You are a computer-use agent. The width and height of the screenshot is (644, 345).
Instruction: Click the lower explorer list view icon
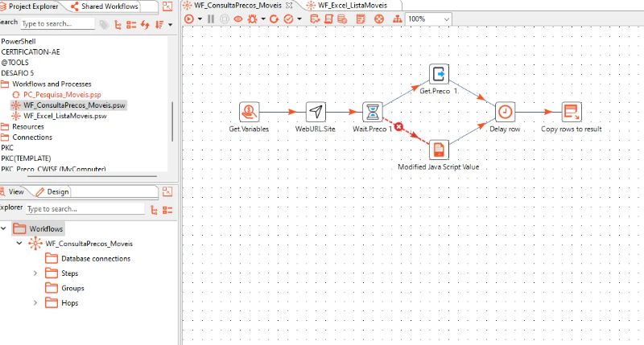(167, 210)
